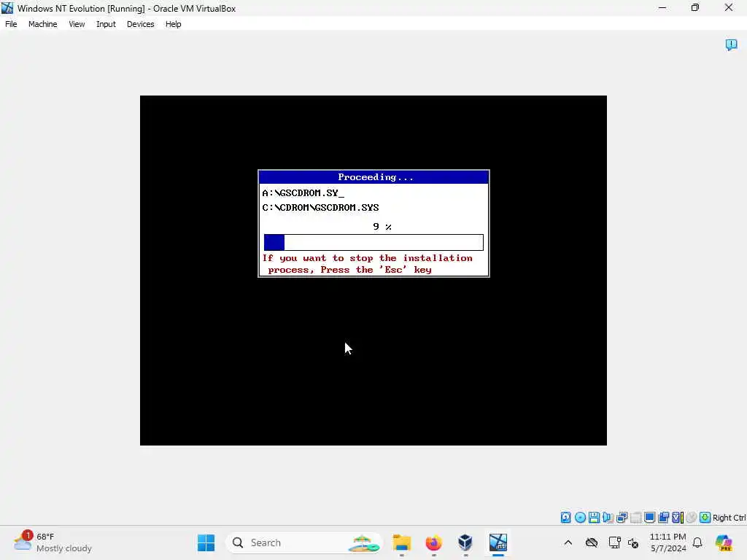Open the Devices menu

point(141,24)
